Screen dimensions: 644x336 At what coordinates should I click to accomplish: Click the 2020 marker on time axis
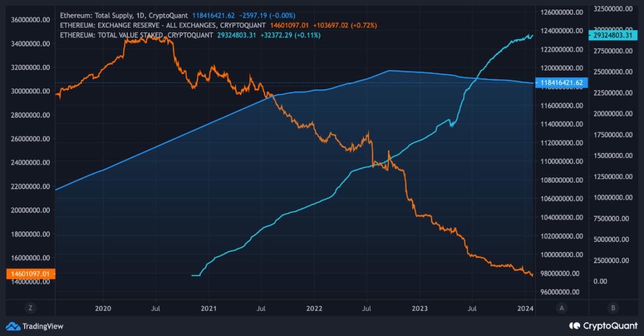103,309
